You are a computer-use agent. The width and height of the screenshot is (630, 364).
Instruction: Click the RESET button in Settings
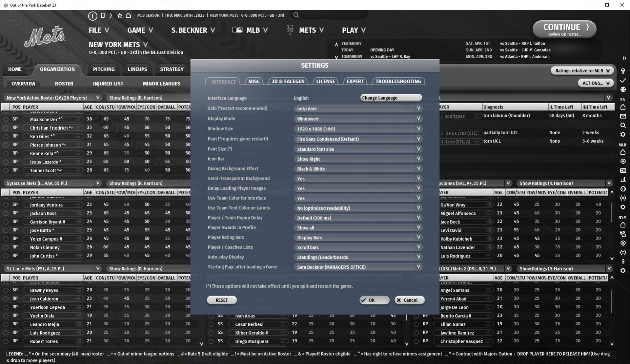coord(222,300)
